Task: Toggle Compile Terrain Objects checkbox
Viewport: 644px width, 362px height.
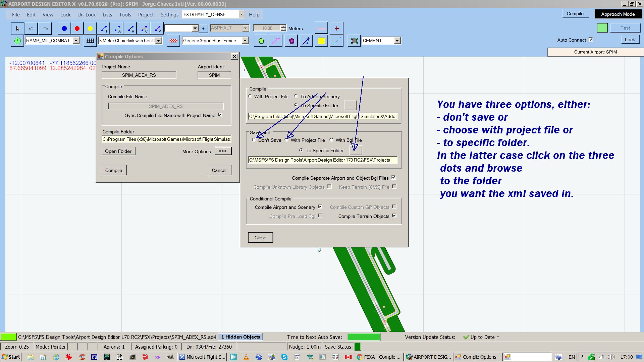Action: click(394, 216)
